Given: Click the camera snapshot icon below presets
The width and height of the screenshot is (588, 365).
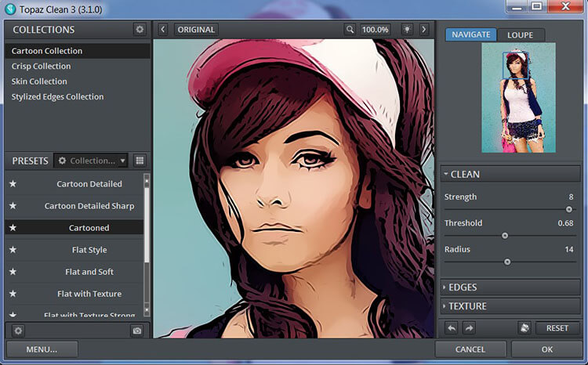Looking at the screenshot, I should click(x=137, y=331).
